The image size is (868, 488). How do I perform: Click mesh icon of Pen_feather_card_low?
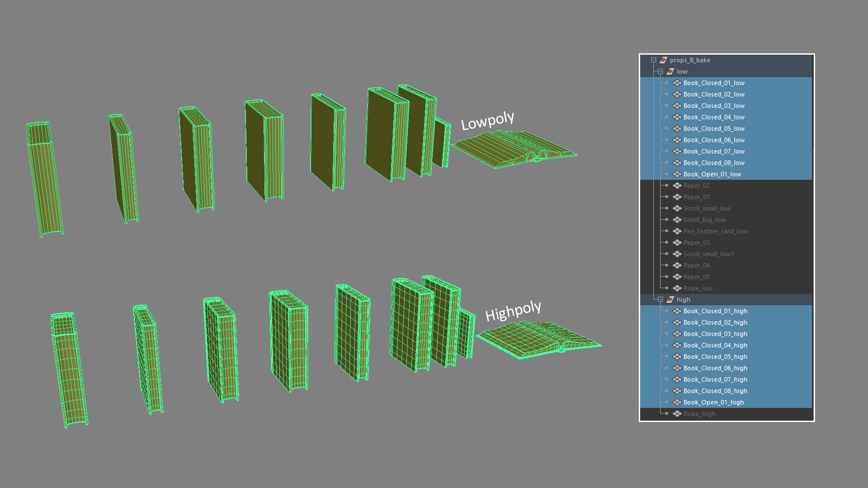point(677,231)
